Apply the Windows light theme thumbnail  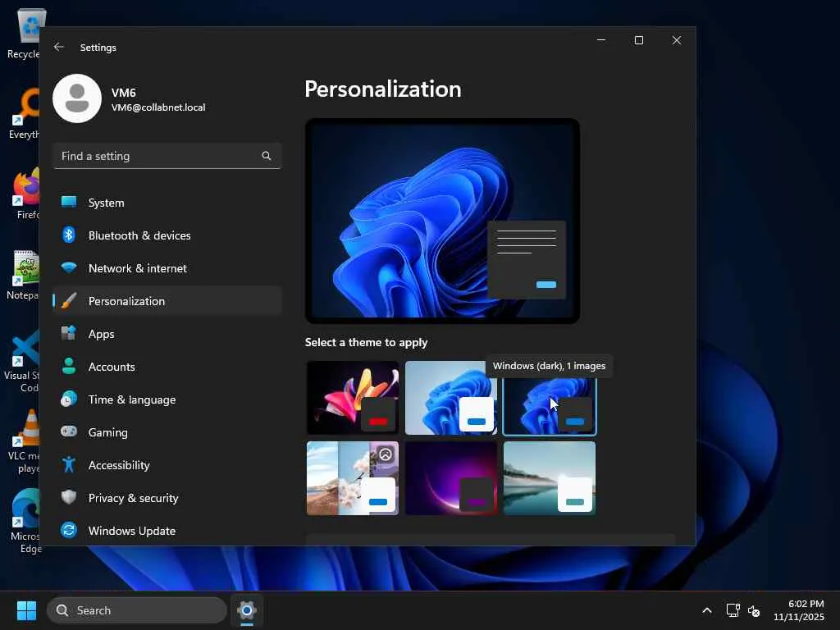451,398
